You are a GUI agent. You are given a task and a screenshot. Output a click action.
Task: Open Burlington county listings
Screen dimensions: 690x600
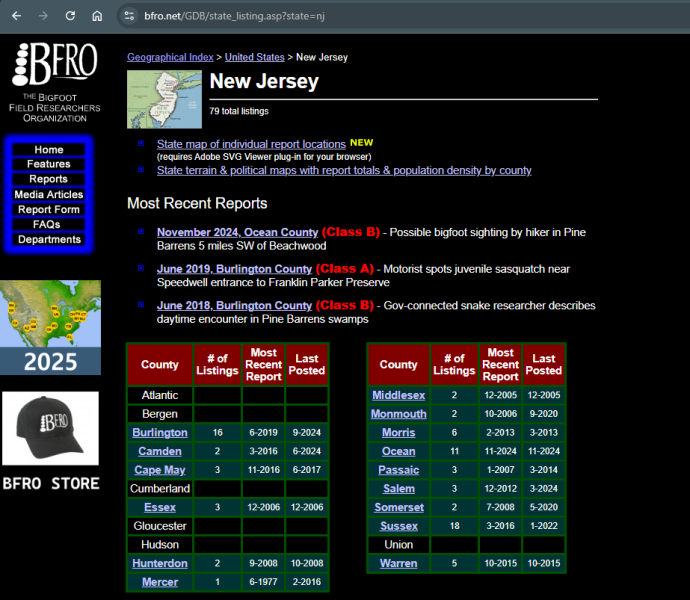pos(160,433)
